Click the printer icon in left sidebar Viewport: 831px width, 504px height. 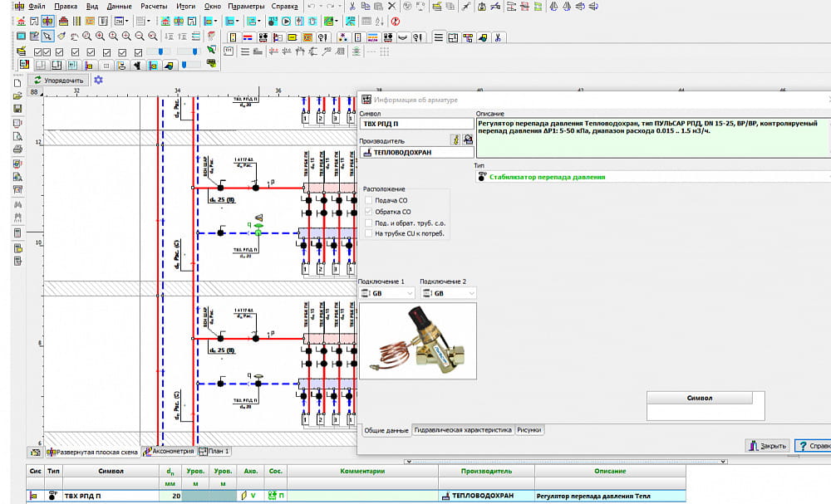(x=17, y=149)
